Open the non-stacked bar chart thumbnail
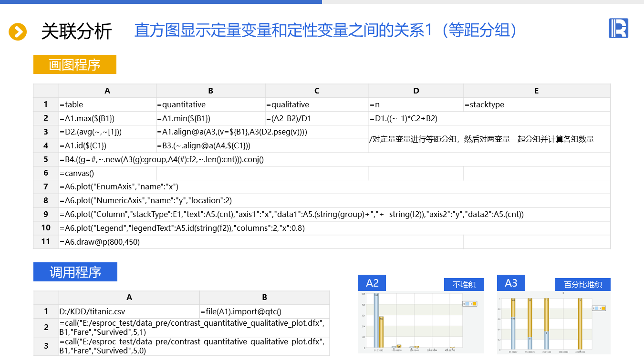The width and height of the screenshot is (644, 362). pos(421,322)
